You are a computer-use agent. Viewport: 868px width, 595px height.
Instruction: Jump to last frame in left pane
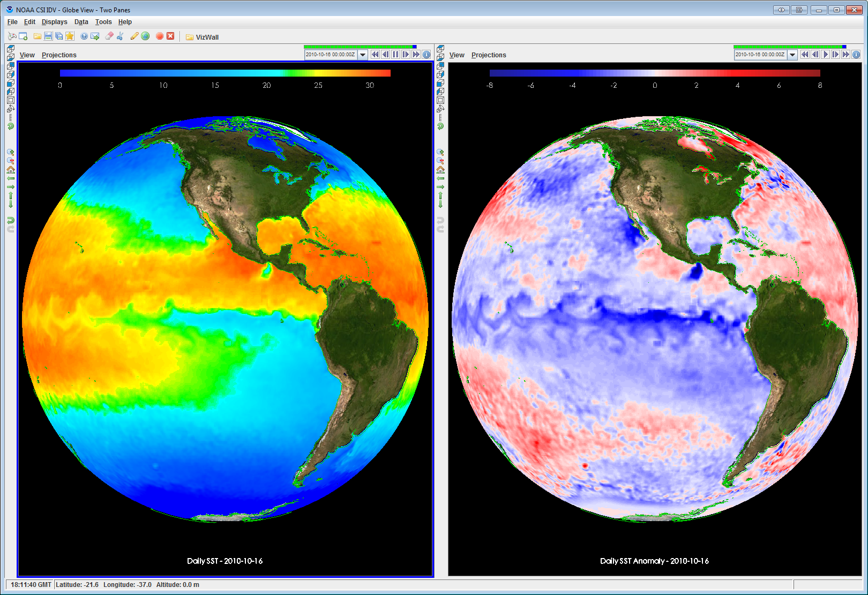(416, 55)
